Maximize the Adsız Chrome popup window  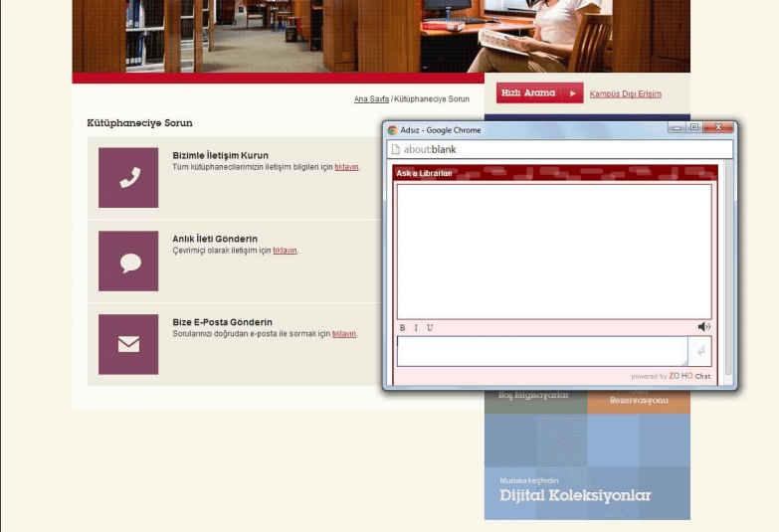pyautogui.click(x=694, y=127)
